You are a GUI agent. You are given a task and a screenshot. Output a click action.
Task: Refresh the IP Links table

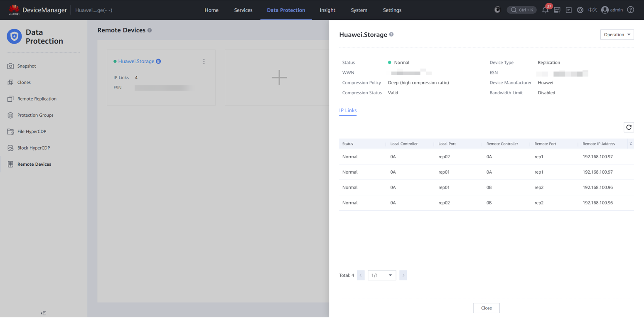click(x=629, y=127)
